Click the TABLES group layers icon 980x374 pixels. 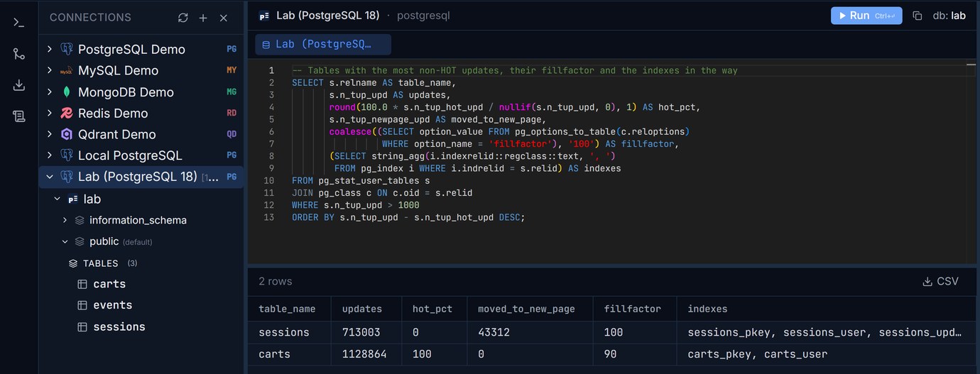pos(73,263)
